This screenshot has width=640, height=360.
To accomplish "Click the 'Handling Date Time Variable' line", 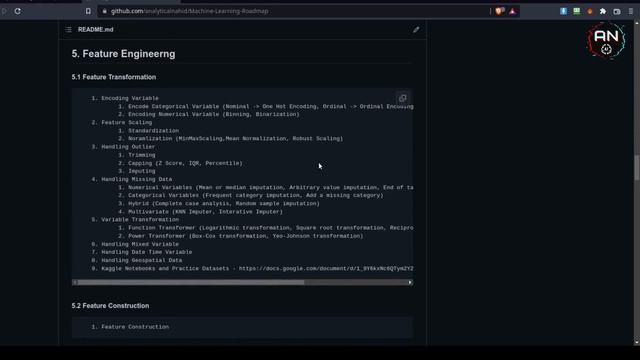I will tap(142, 252).
